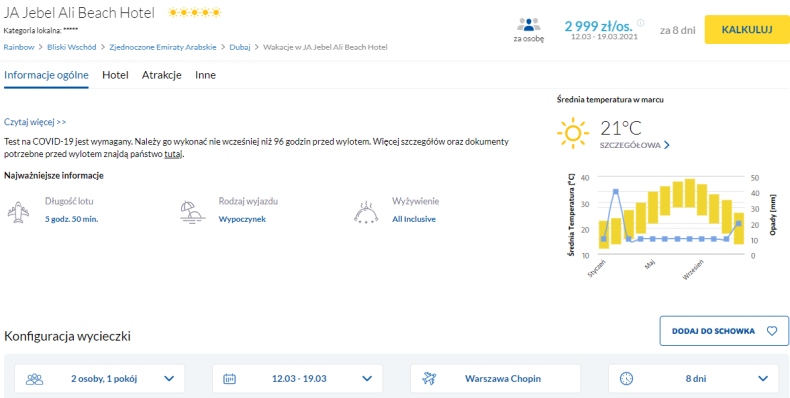
Task: Click the per-person group icon above 'za osobę'
Action: (529, 25)
